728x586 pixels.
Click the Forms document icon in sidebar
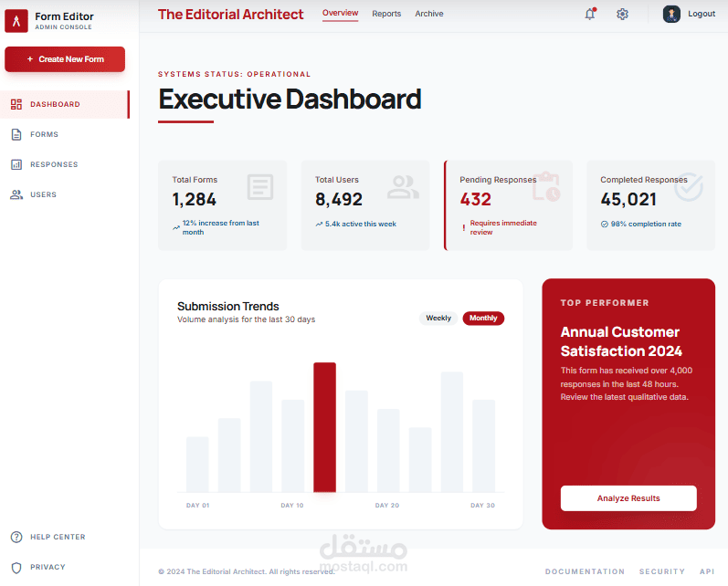[16, 134]
